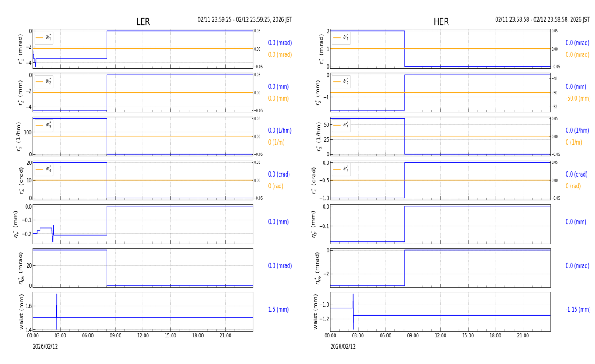Click the '21:00' time tick under HER plots

(523, 336)
